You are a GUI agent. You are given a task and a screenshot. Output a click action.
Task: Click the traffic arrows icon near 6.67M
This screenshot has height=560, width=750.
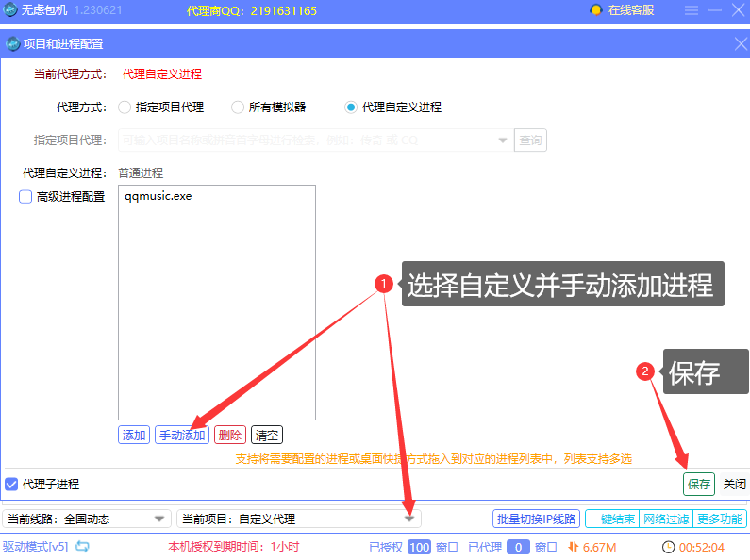coord(573,547)
